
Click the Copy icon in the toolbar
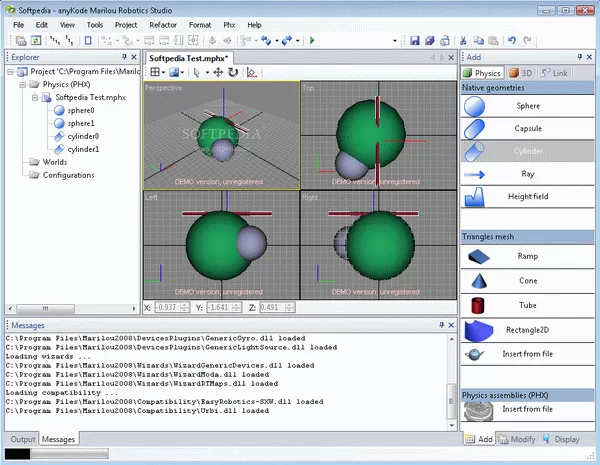[478, 40]
